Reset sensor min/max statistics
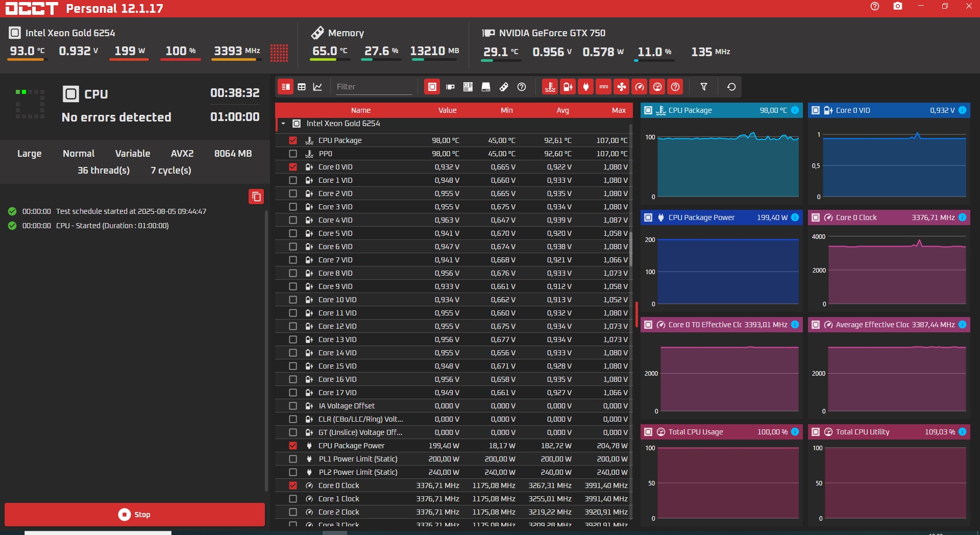 pyautogui.click(x=731, y=87)
